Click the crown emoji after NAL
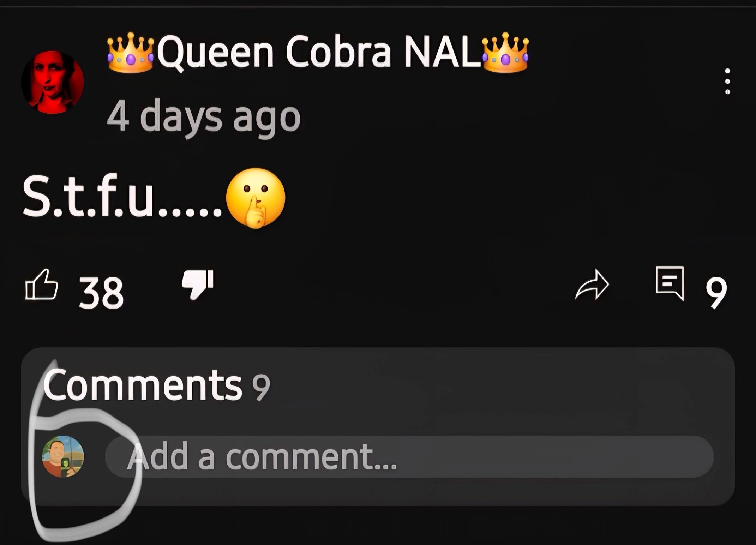The image size is (756, 545). [x=505, y=52]
